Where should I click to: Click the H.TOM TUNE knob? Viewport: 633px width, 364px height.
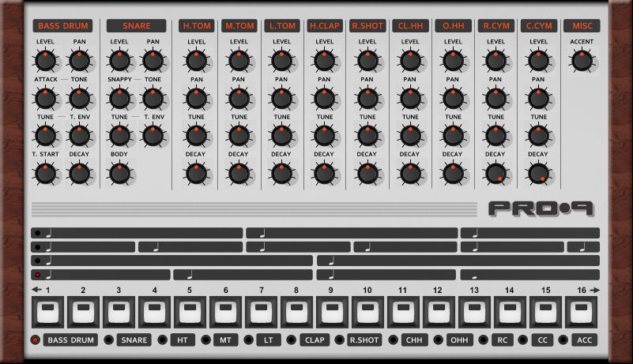click(x=196, y=136)
